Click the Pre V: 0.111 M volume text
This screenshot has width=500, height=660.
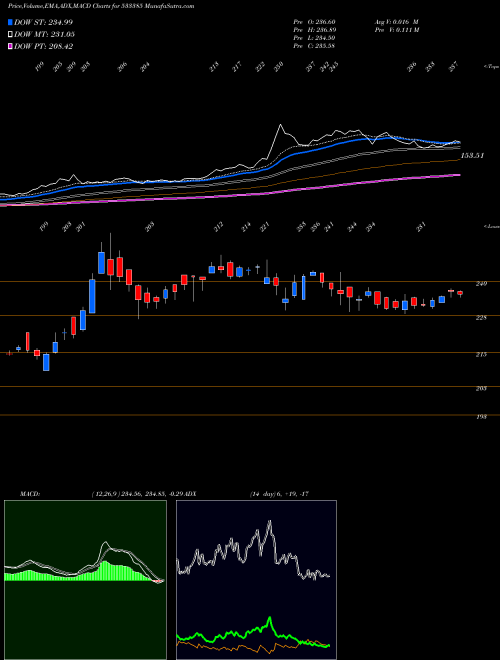click(x=396, y=30)
